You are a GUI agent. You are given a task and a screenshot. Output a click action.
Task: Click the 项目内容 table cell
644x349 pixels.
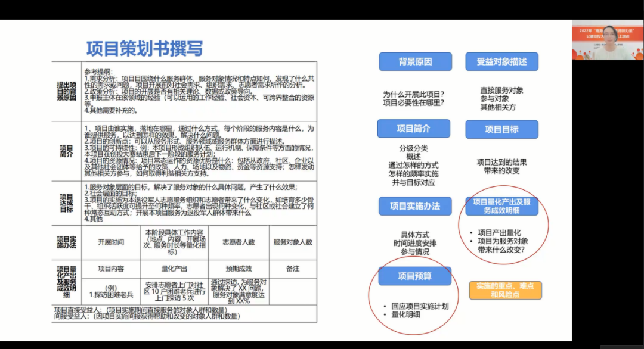click(x=111, y=269)
